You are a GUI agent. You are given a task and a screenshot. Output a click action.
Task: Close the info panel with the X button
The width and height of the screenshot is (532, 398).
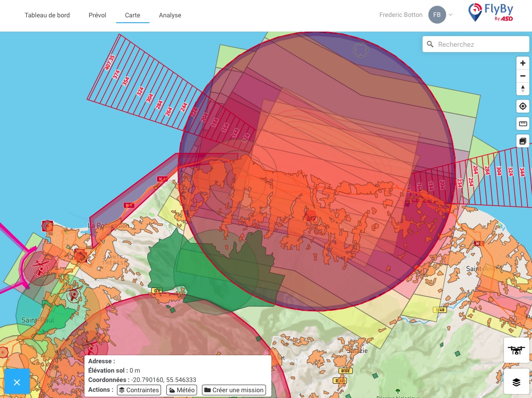click(x=17, y=382)
